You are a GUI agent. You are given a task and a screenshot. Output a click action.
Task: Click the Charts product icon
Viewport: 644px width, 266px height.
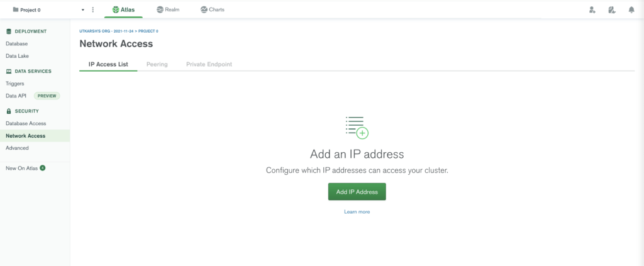pyautogui.click(x=204, y=9)
